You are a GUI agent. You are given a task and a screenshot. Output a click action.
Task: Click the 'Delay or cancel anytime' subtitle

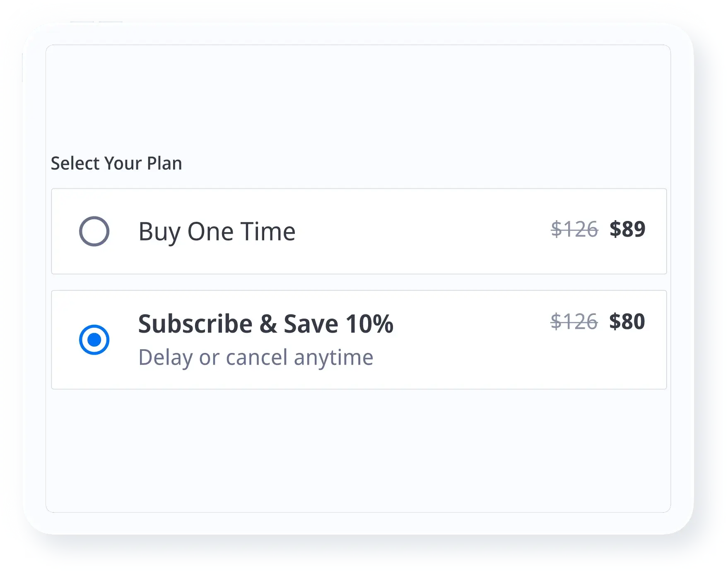[256, 357]
